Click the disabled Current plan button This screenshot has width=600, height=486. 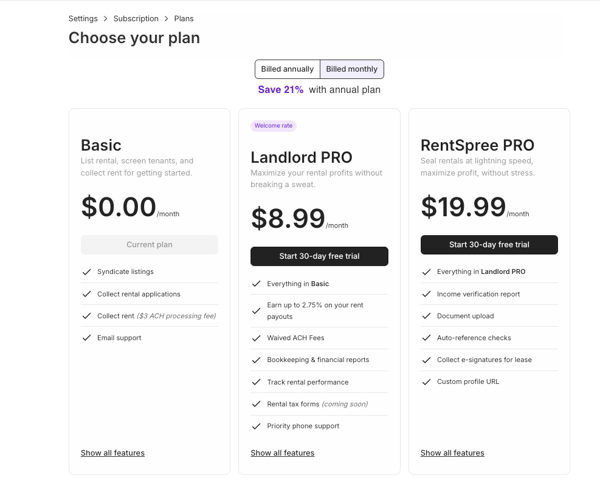click(x=149, y=244)
